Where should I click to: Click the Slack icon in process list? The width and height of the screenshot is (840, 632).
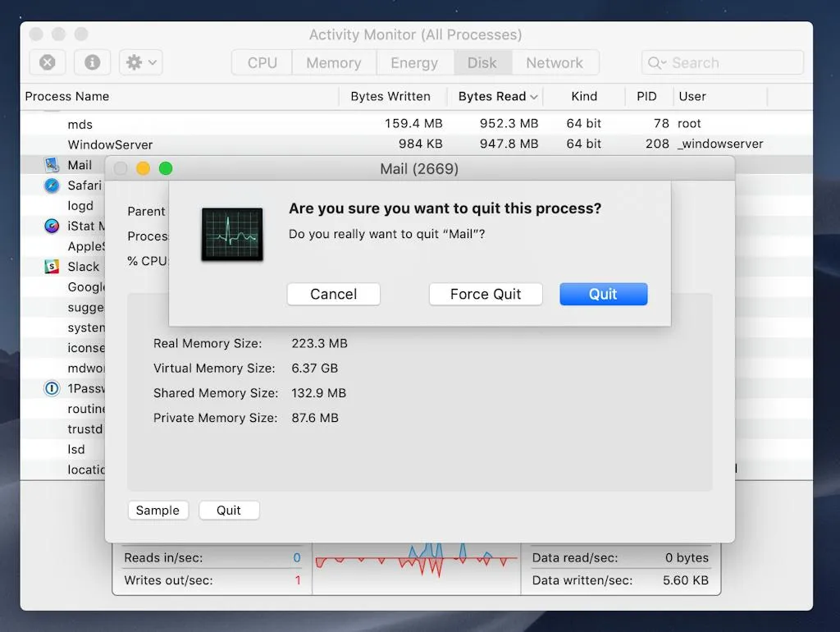[52, 267]
